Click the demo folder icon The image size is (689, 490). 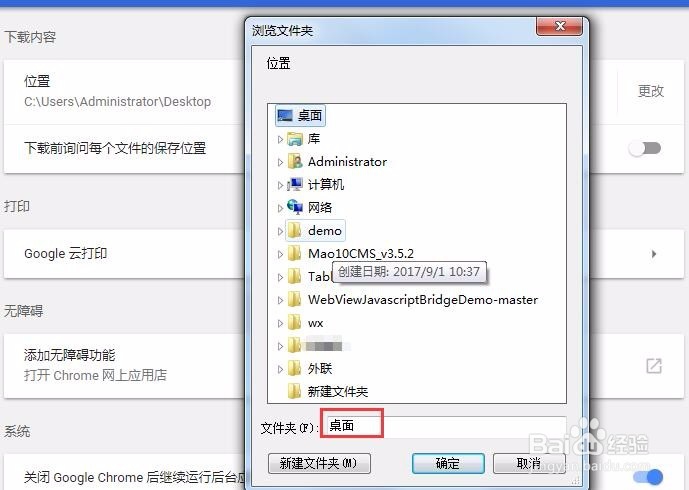[295, 230]
